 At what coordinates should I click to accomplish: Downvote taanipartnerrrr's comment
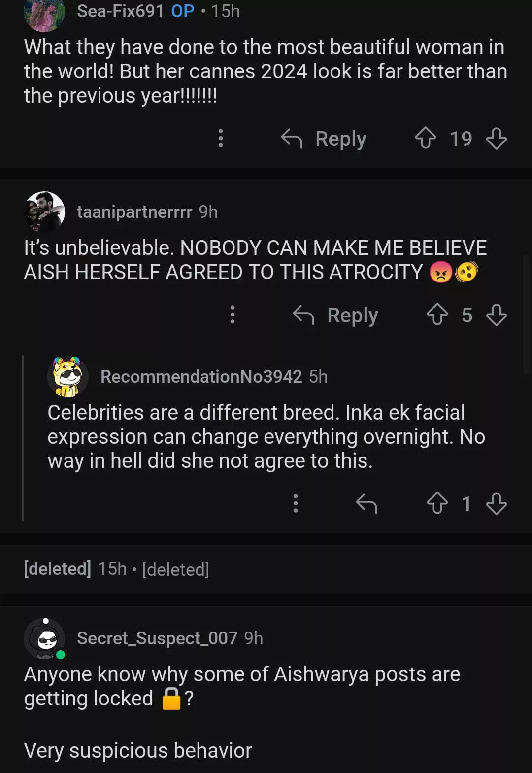tap(496, 315)
